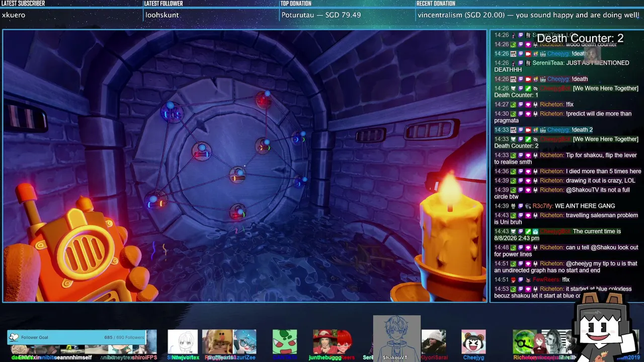This screenshot has width=644, height=362.
Task: Click FewReers' '!fix' chat command
Action: pos(532,280)
